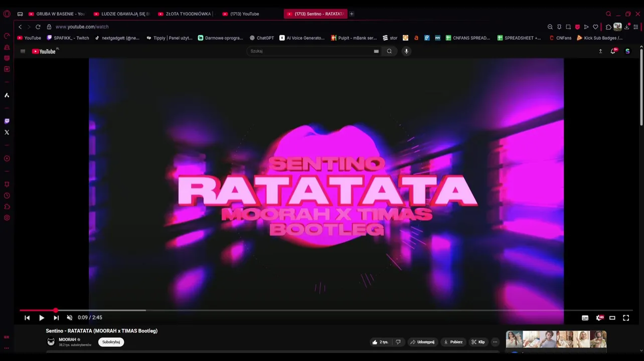Open the AI Voice Generator bookmark
The image size is (644, 361).
click(302, 38)
